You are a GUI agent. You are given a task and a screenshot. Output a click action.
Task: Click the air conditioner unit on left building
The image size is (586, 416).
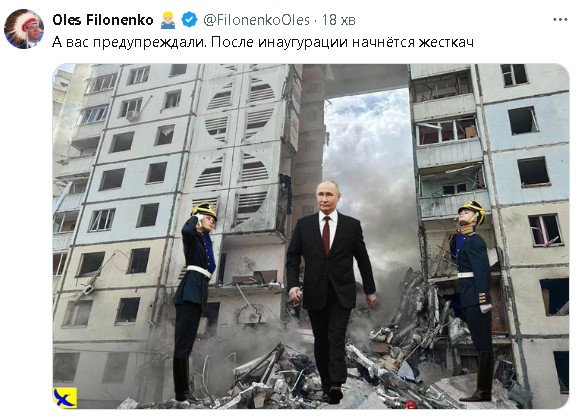tap(133, 116)
